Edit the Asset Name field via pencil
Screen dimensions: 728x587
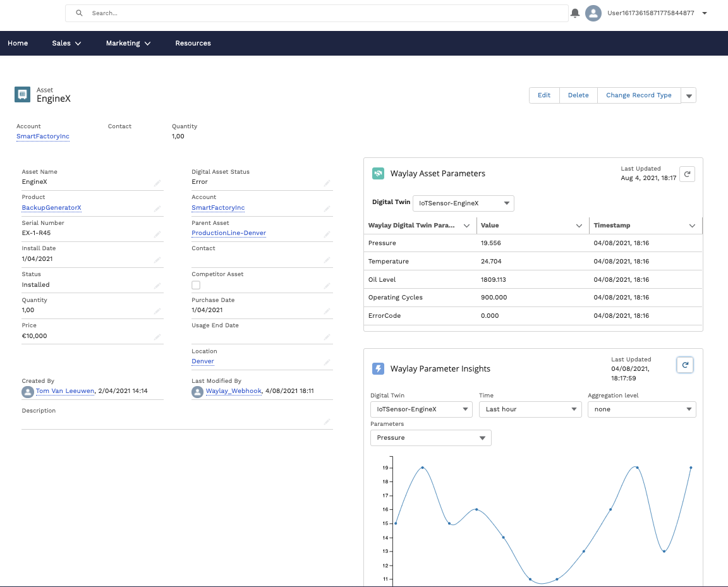click(x=157, y=183)
